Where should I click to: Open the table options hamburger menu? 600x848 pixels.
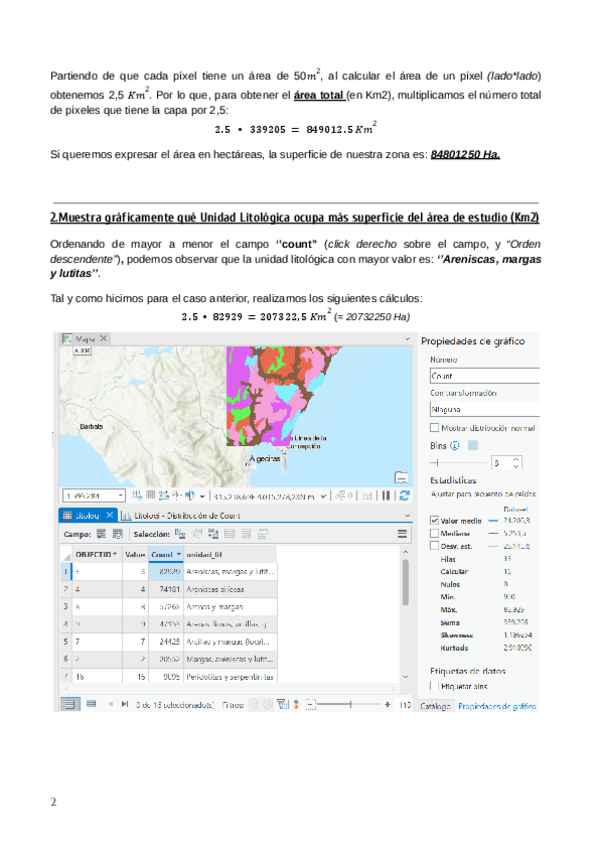(402, 535)
